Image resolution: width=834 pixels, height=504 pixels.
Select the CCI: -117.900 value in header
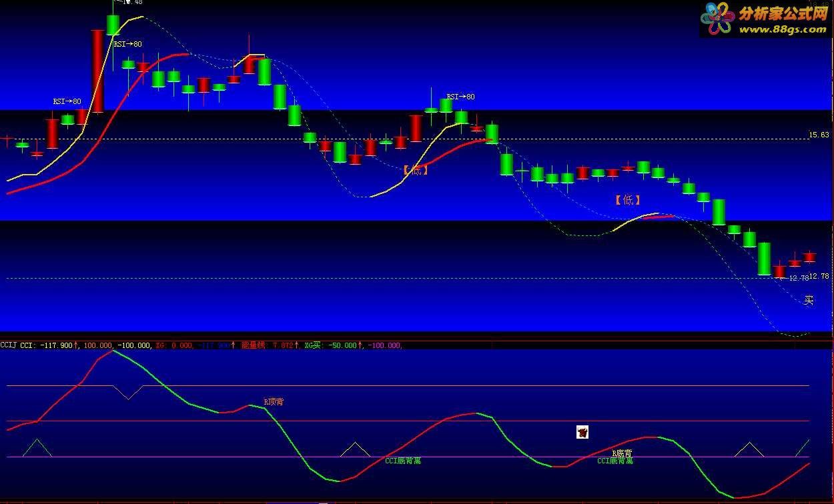[x=50, y=345]
